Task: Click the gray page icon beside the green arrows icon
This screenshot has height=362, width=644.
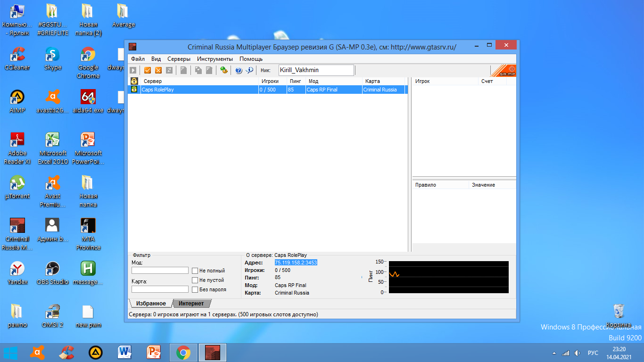Action: [x=209, y=70]
